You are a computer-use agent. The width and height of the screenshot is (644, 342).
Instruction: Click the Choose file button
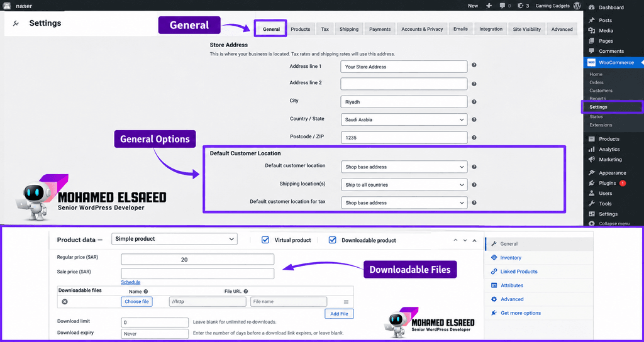click(x=136, y=302)
